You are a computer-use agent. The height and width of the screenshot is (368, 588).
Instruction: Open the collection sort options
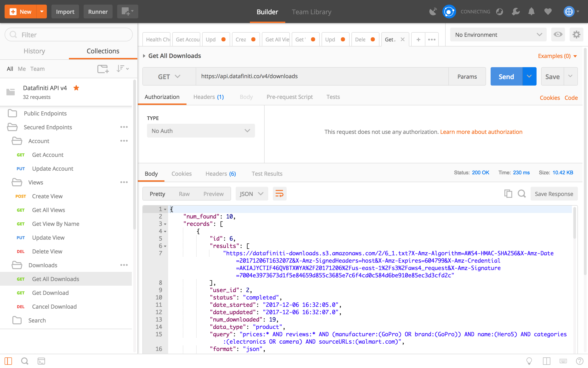click(x=122, y=69)
